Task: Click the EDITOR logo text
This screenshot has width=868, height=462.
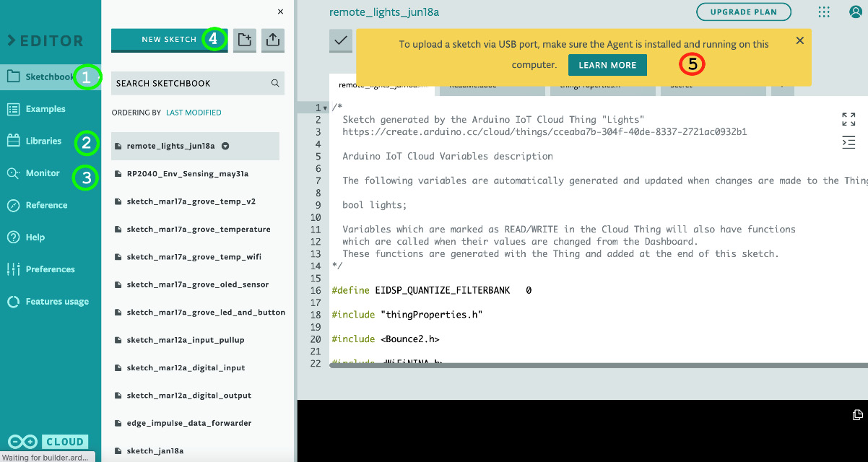Action: point(45,41)
